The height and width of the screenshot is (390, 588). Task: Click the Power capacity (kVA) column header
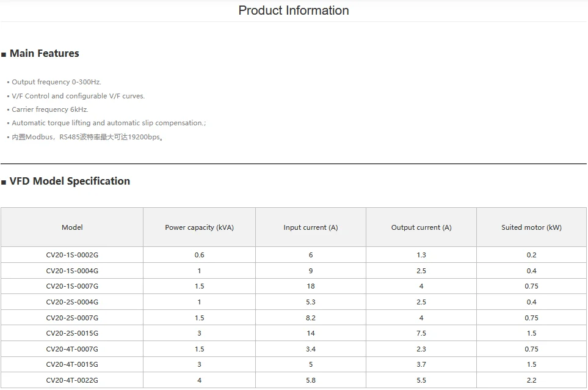(x=199, y=227)
